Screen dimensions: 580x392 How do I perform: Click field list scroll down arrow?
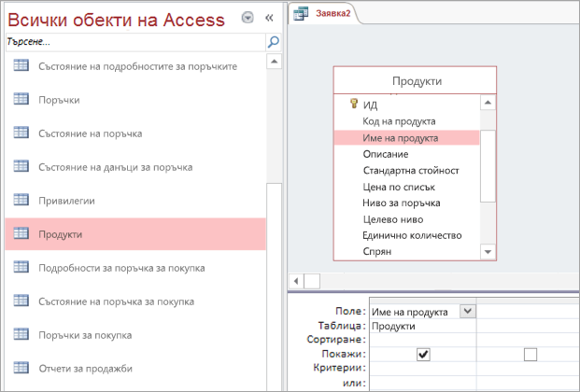coord(488,252)
